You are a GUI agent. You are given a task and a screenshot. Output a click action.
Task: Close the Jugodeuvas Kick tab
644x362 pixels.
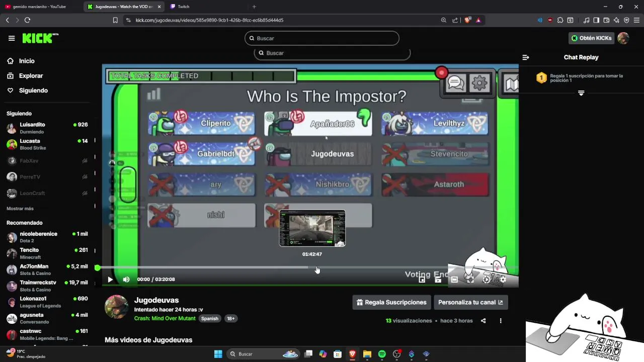coord(159,7)
